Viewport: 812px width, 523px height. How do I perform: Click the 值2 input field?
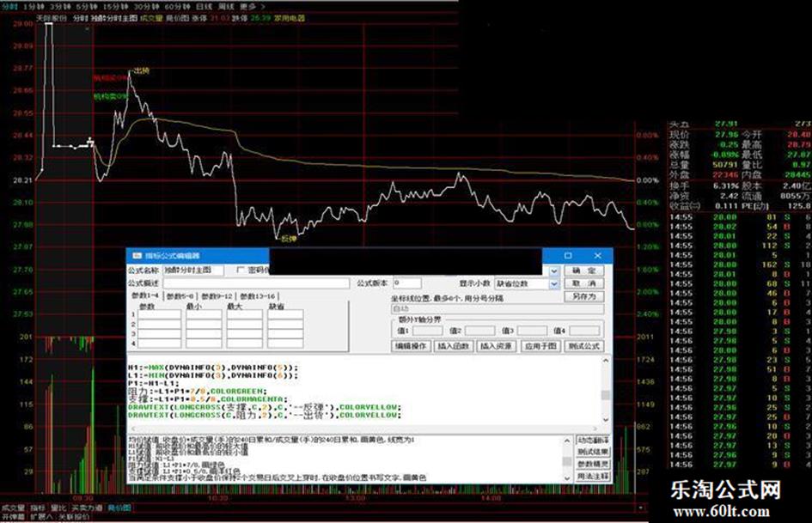(480, 331)
